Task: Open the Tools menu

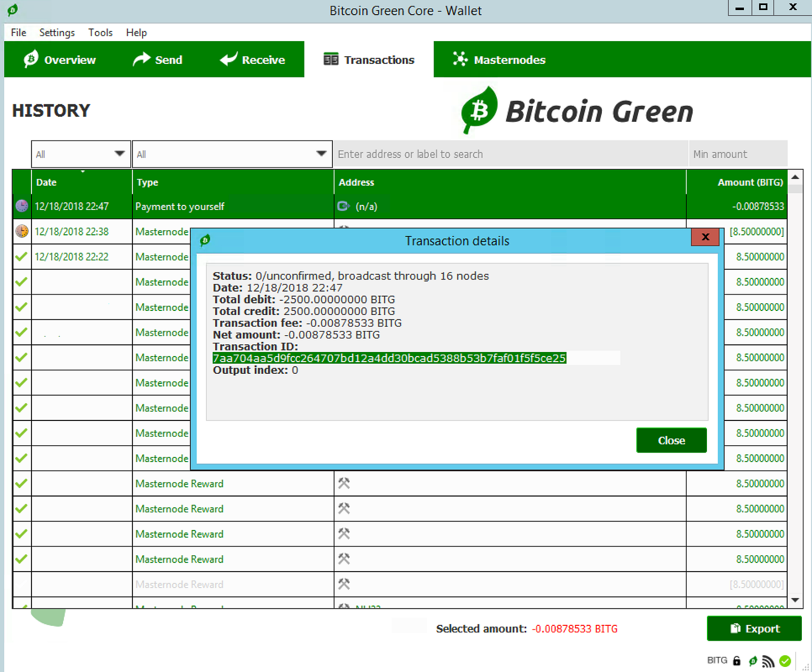Action: pyautogui.click(x=100, y=32)
